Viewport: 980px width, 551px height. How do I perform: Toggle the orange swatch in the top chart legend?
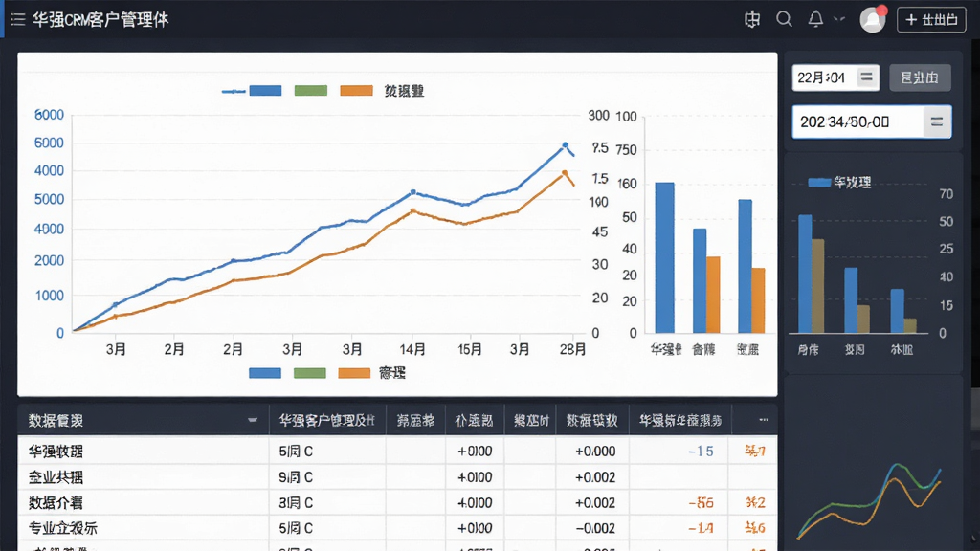tap(356, 91)
